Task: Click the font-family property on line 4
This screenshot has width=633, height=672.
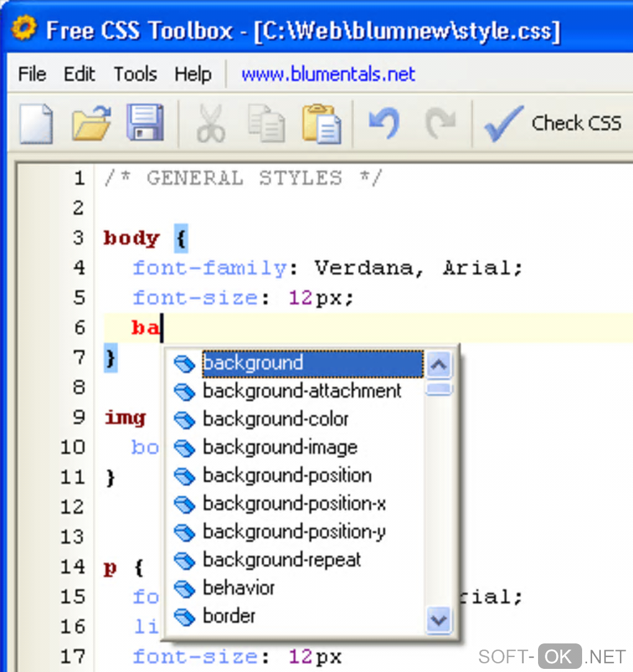Action: 210,269
